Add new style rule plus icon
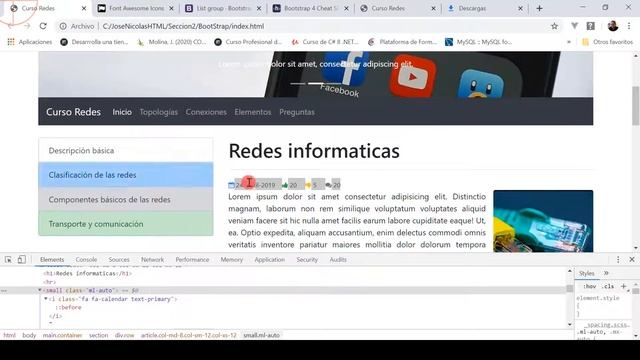This screenshot has height=360, width=640. 623,287
